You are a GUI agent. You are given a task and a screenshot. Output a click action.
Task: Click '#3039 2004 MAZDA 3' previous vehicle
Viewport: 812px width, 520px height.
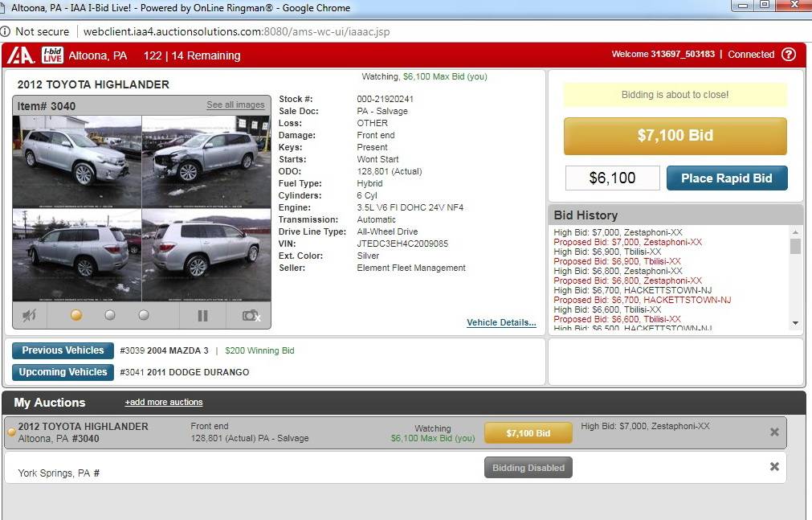[x=164, y=350]
